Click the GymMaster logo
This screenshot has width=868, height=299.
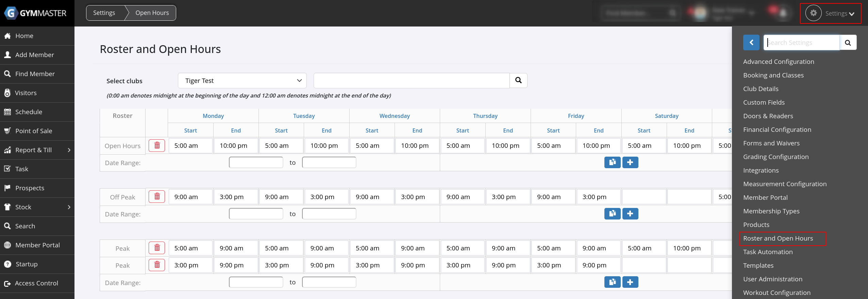(x=35, y=13)
